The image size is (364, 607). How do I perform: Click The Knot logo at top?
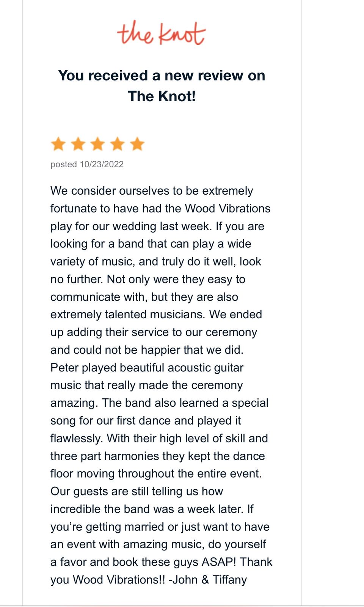162,33
